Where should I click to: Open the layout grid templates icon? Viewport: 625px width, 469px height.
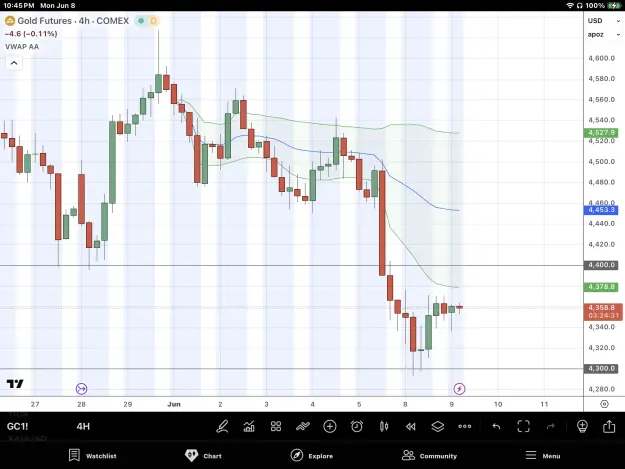pyautogui.click(x=276, y=426)
